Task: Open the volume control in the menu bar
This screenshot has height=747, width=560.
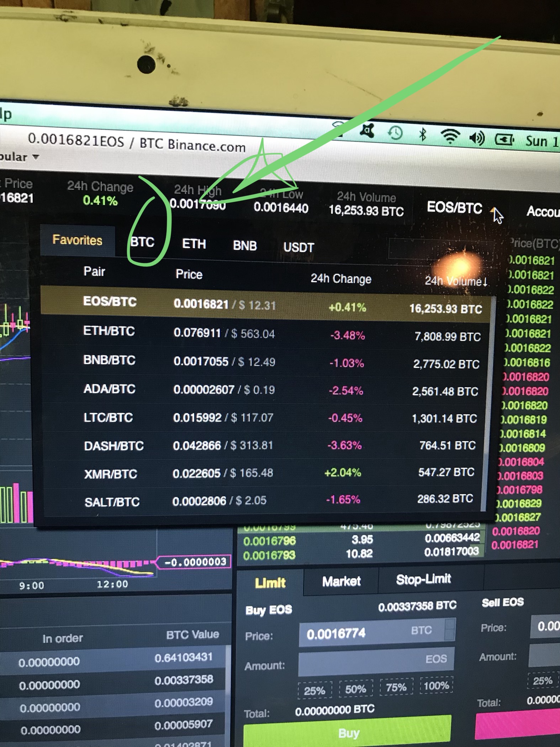Action: point(477,138)
